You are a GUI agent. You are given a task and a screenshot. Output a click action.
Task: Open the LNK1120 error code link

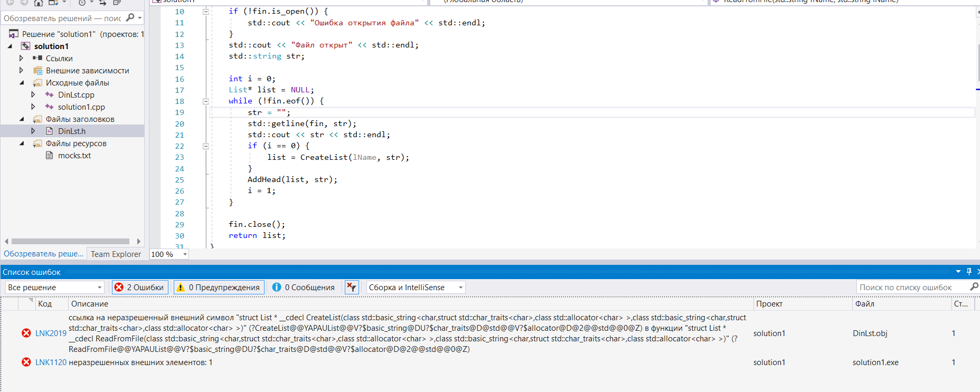(51, 362)
